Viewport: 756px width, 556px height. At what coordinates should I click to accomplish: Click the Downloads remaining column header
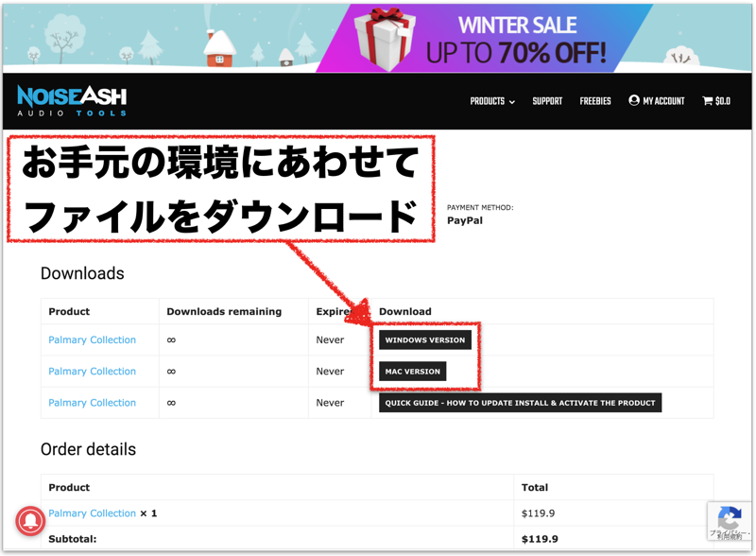[224, 311]
